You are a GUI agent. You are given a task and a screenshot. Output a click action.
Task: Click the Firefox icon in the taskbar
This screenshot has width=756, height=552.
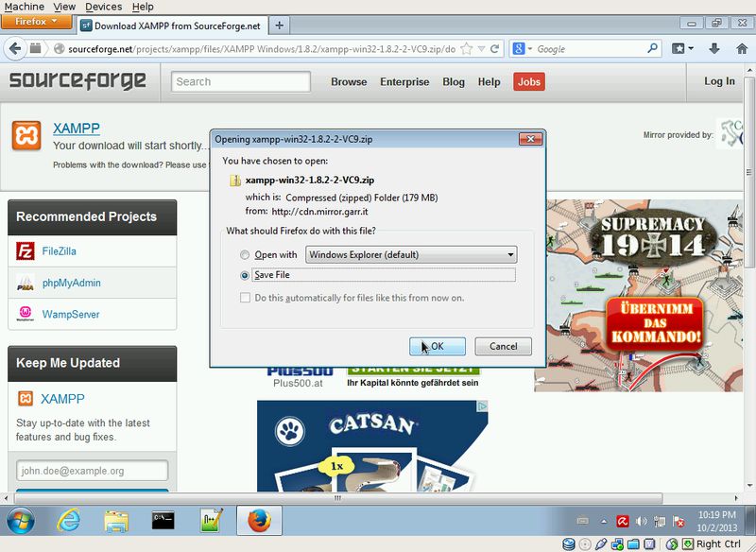click(258, 521)
